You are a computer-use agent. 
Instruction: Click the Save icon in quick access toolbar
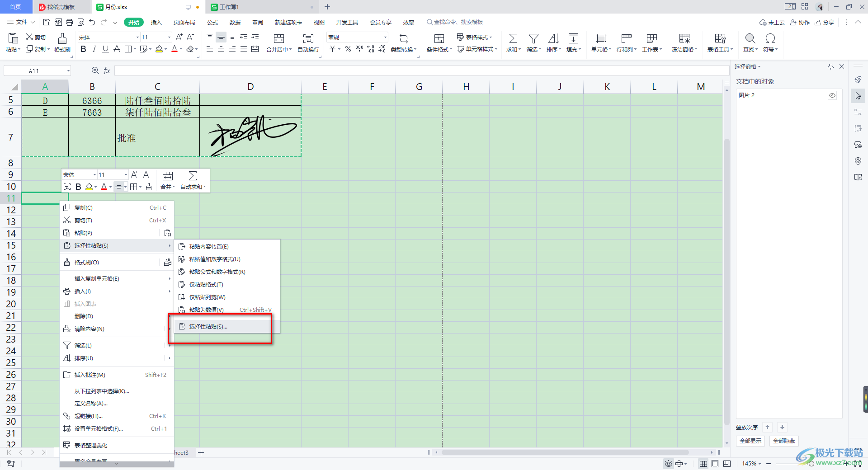click(x=47, y=22)
